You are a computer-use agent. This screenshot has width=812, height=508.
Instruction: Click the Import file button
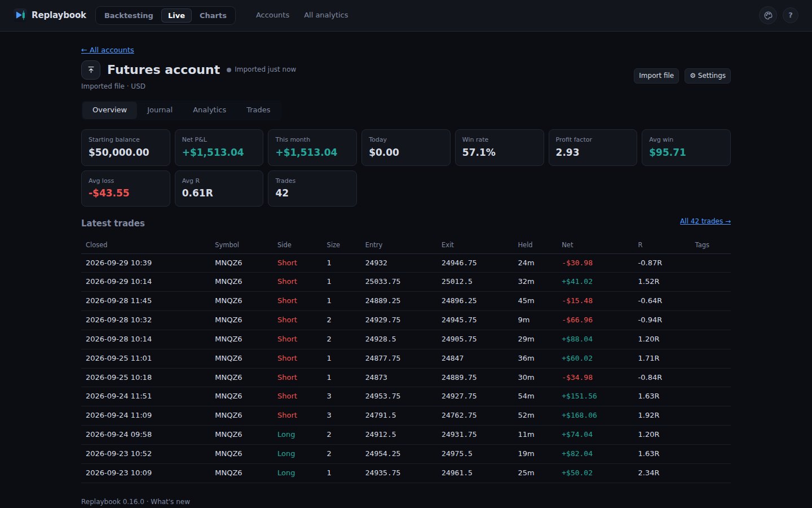(x=656, y=76)
